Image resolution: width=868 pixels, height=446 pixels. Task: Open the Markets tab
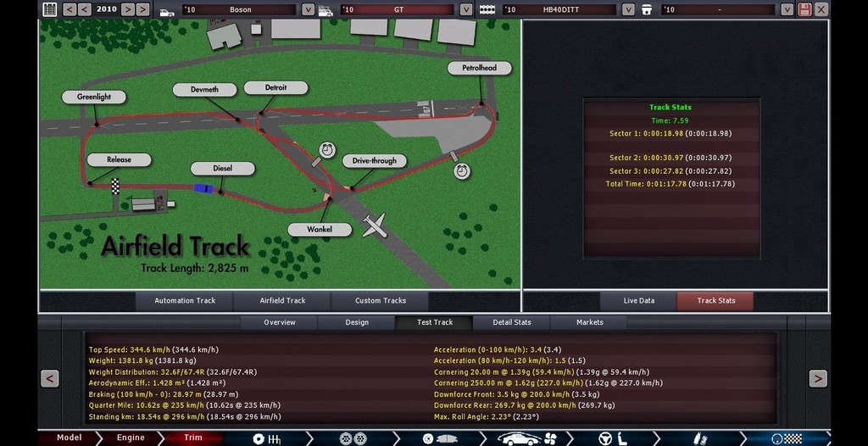pos(589,322)
